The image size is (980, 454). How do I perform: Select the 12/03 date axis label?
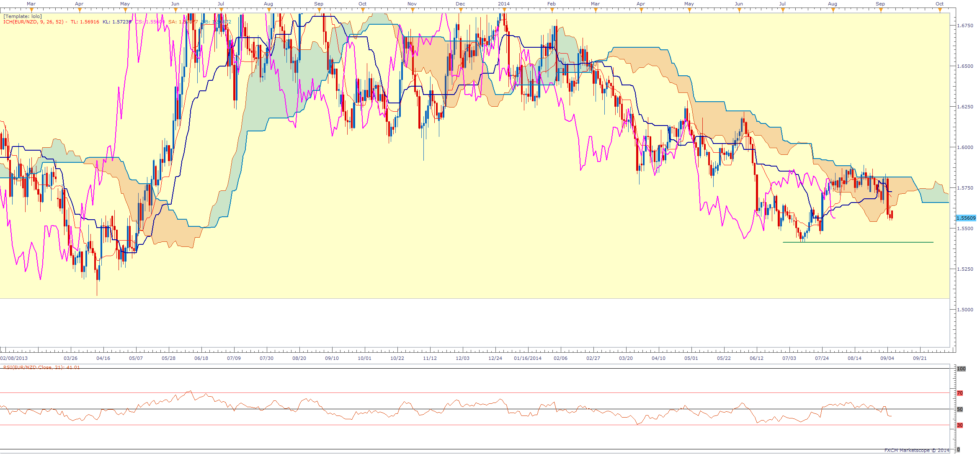tap(462, 358)
